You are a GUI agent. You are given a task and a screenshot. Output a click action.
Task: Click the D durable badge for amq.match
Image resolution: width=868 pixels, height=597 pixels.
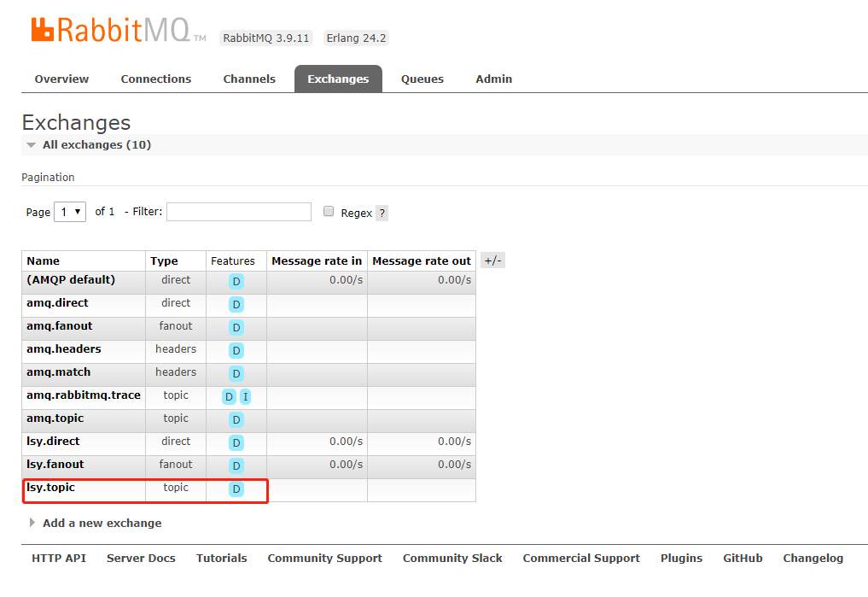(236, 374)
